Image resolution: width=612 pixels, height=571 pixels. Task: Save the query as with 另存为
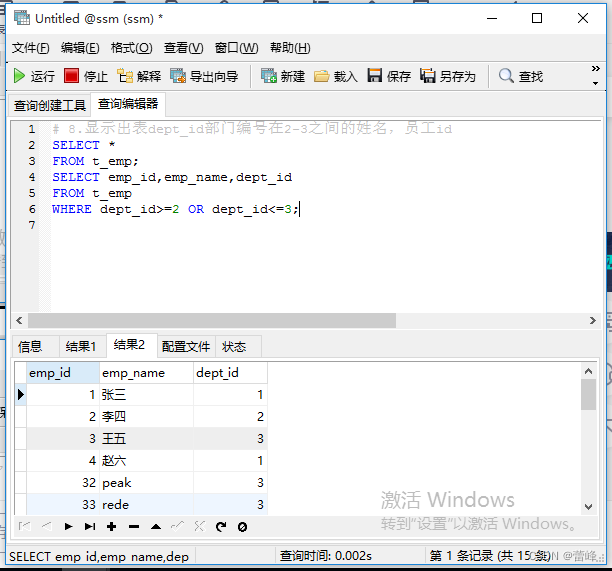[x=448, y=76]
